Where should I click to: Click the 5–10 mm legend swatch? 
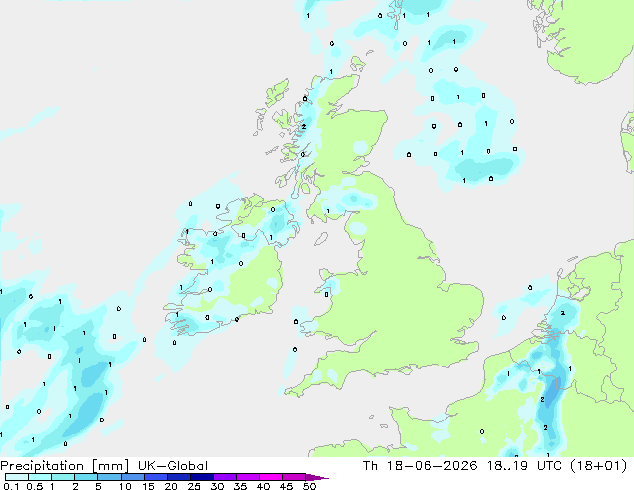coord(109,477)
